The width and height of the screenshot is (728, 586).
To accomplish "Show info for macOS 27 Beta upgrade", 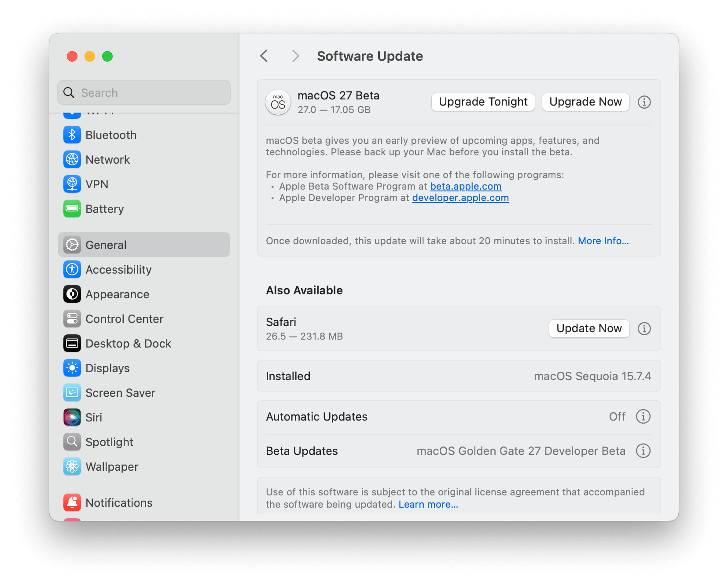I will coord(644,102).
